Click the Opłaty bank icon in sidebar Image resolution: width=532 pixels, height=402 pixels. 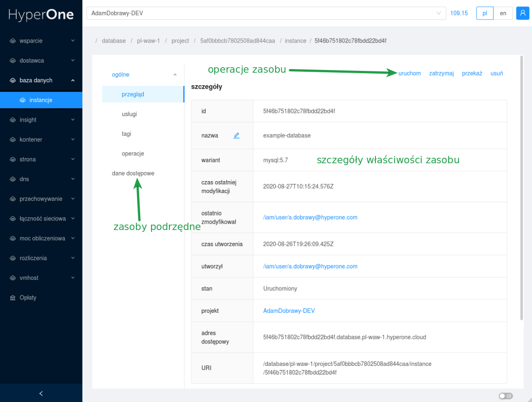[x=13, y=298]
